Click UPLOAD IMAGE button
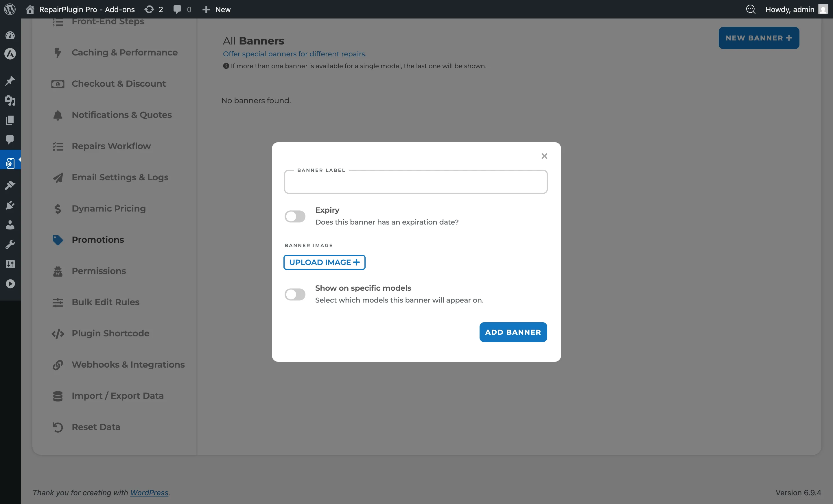 point(324,262)
